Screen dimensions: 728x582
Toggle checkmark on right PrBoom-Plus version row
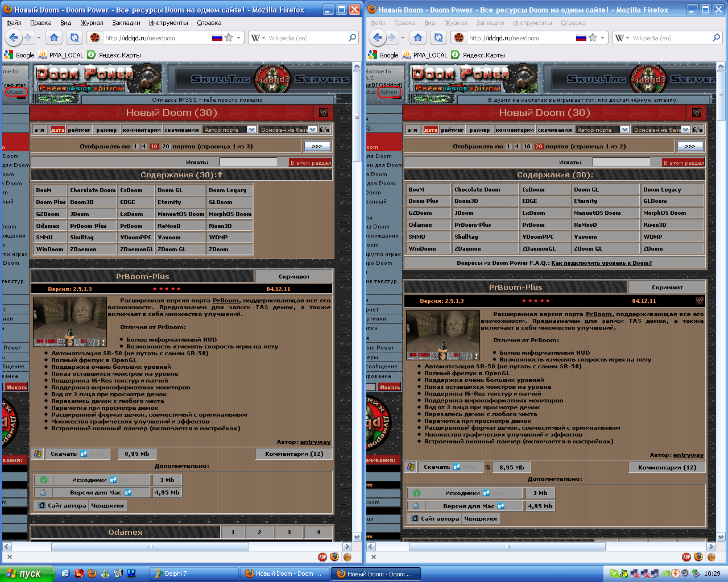[699, 301]
